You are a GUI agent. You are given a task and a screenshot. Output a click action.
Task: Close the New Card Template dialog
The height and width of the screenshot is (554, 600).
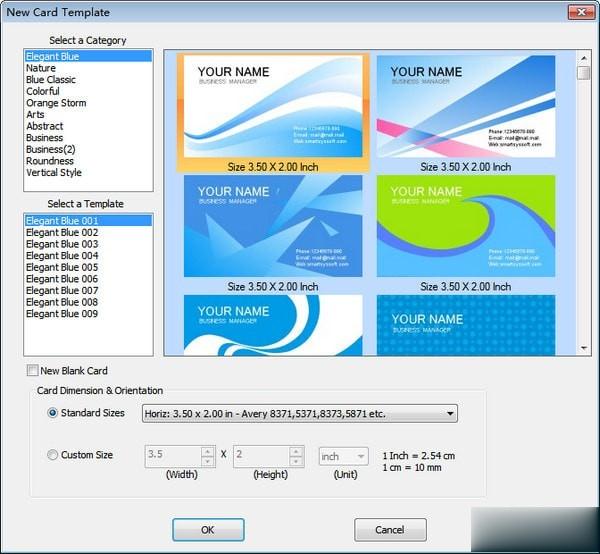pos(581,12)
